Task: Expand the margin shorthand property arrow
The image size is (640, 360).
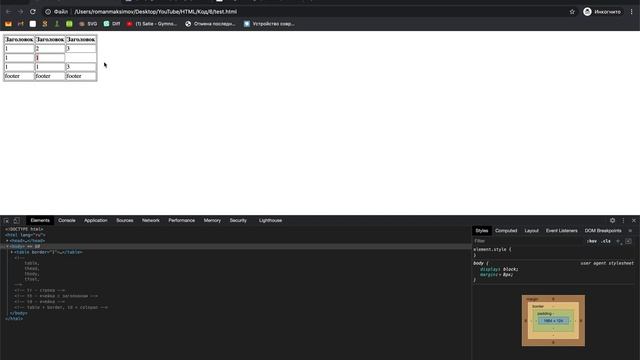Action: tap(500, 275)
